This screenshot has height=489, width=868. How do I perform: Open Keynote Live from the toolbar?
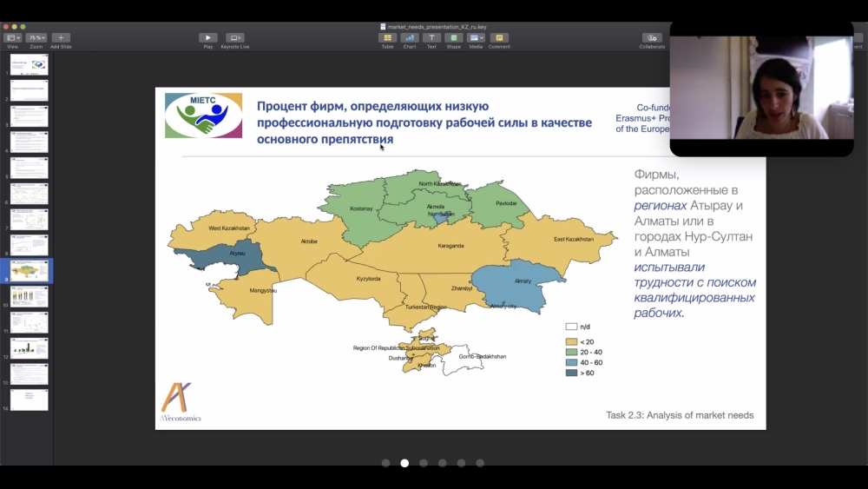[234, 37]
